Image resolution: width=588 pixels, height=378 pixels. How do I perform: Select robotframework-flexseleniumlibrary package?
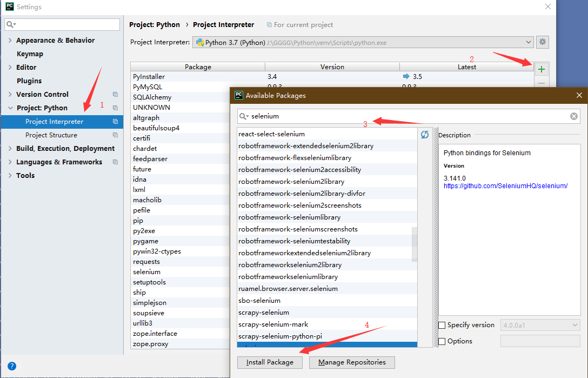(x=327, y=158)
